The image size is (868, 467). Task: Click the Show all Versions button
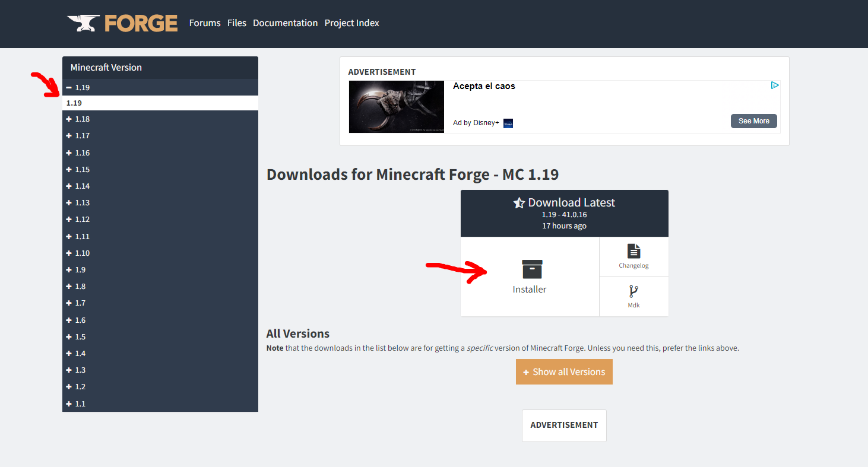click(x=564, y=371)
